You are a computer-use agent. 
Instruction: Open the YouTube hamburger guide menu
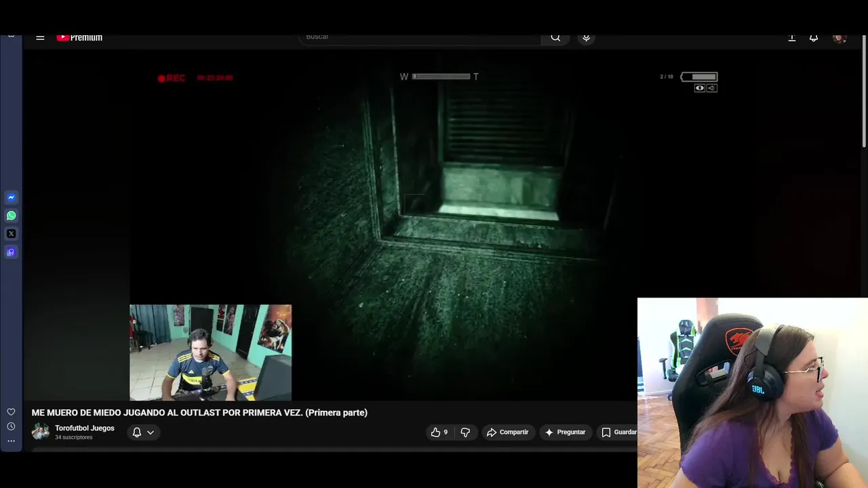tap(40, 38)
